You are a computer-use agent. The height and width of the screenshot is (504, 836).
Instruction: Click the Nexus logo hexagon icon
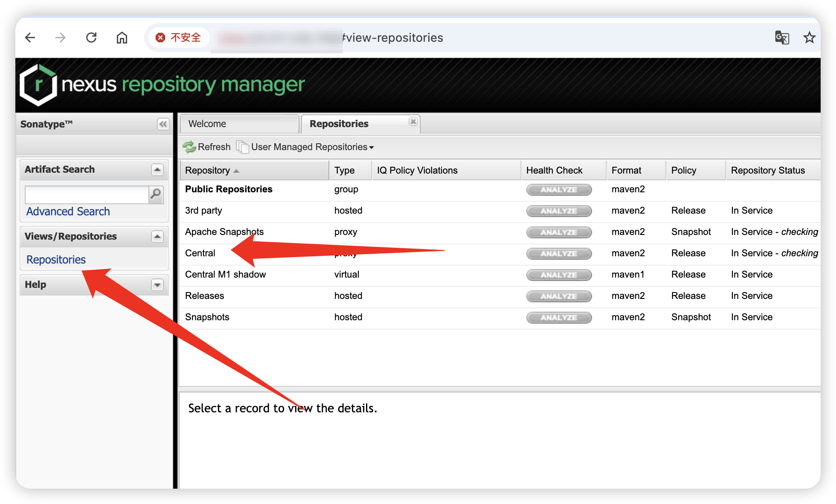coord(38,85)
